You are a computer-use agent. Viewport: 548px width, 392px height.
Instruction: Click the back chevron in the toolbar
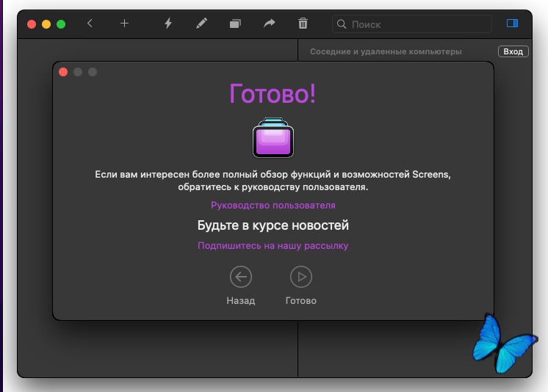[90, 23]
